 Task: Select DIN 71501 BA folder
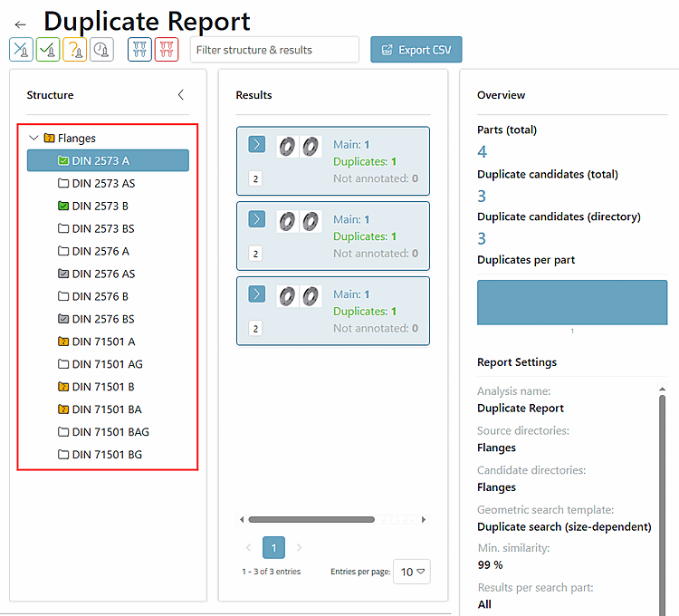100,409
